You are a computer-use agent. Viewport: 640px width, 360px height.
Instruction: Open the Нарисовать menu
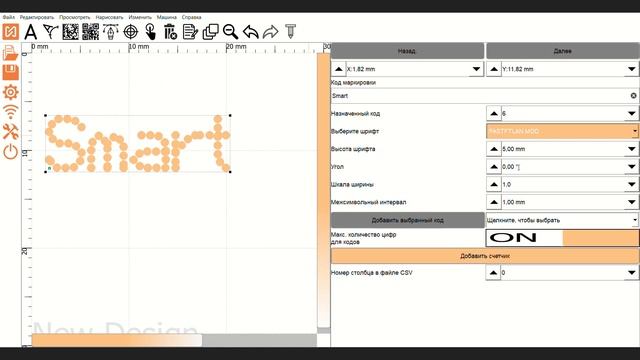point(109,17)
